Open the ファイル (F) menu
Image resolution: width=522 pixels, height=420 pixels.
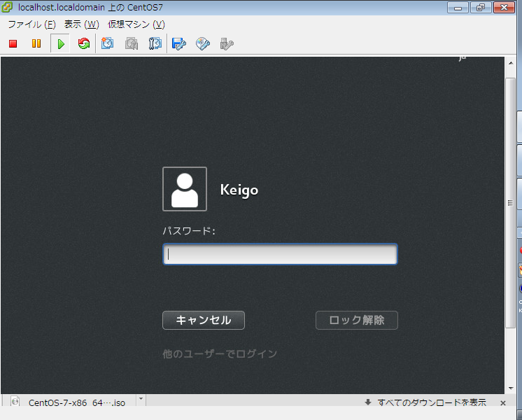tap(31, 24)
